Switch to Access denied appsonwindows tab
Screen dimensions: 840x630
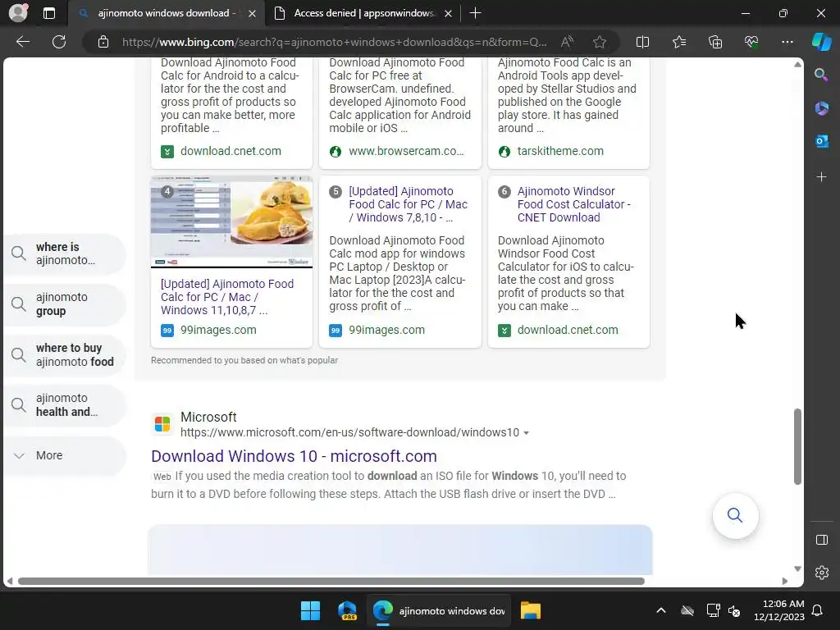pos(364,13)
